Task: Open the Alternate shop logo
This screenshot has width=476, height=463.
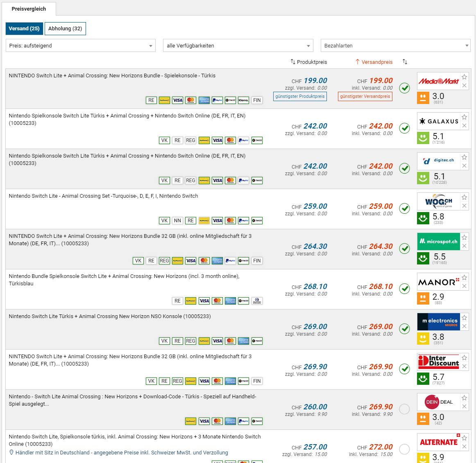Action: 438,442
